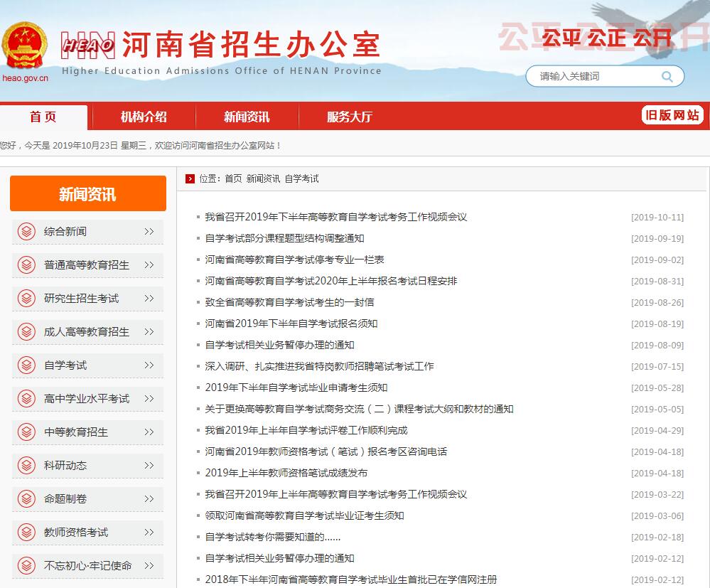The width and height of the screenshot is (710, 588).
Task: Click the layered icon beside 科研动态
Action: pos(26,466)
